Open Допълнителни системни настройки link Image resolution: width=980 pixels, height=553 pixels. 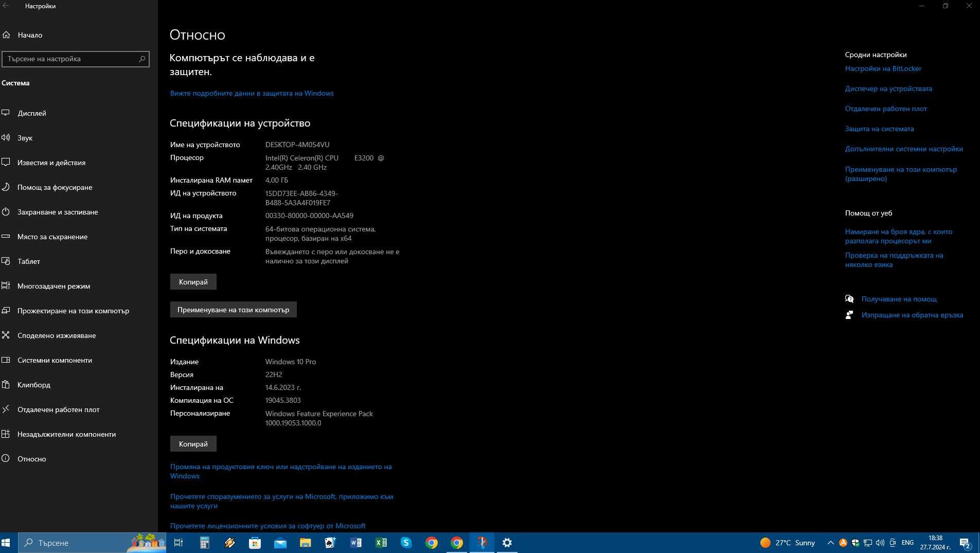point(904,149)
